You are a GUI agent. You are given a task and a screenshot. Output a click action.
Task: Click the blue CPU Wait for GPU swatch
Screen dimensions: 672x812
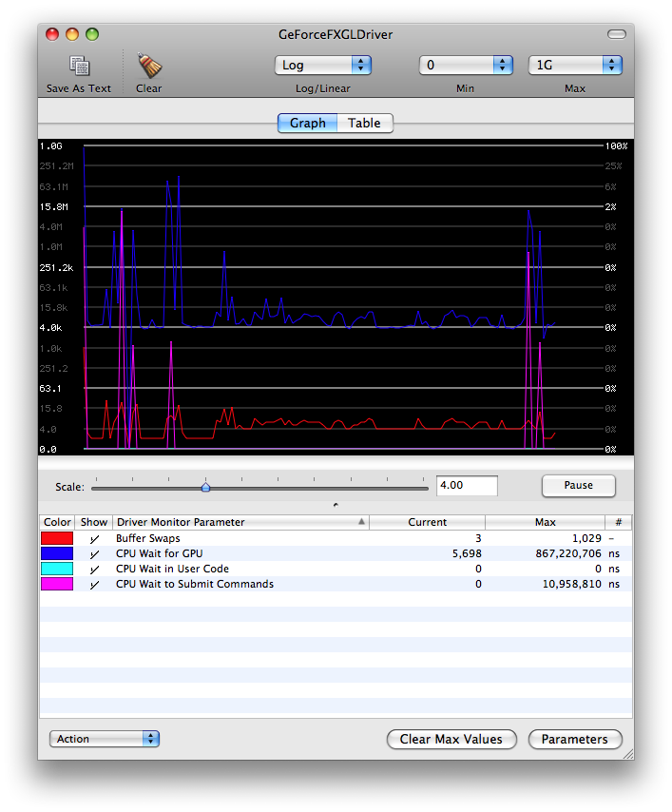[x=57, y=553]
